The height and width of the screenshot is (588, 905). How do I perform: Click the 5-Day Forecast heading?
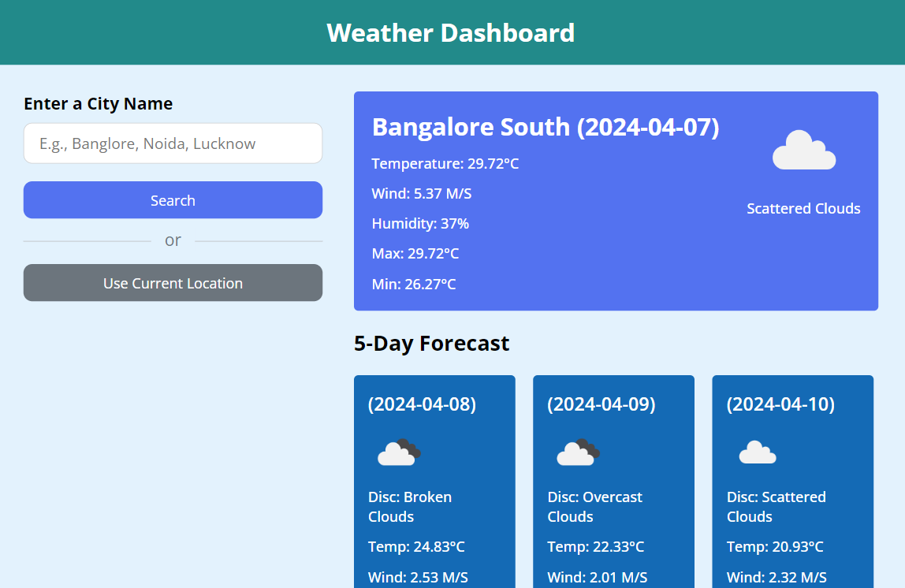(431, 344)
